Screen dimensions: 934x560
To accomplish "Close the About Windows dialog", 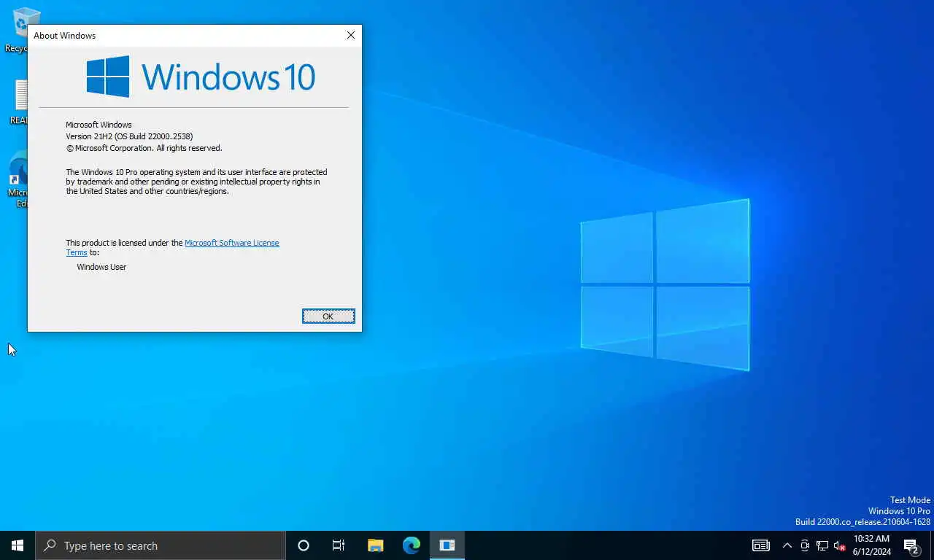I will pyautogui.click(x=351, y=35).
